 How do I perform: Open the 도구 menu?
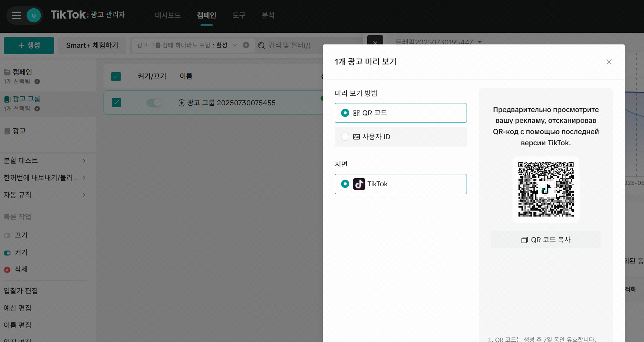[239, 15]
